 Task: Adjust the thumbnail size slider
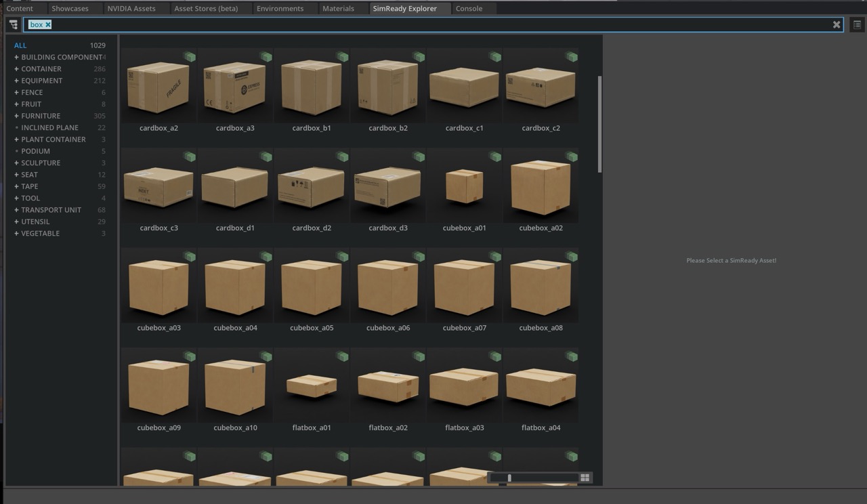click(x=534, y=478)
